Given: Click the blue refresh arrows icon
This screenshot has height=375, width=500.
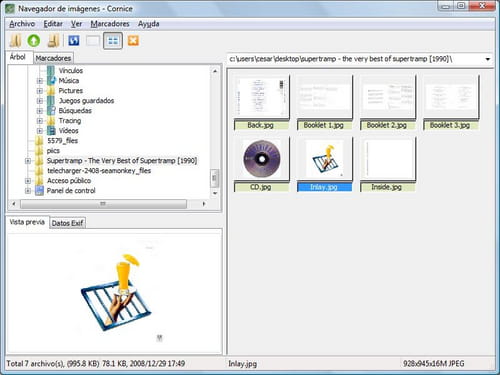Looking at the screenshot, I should (74, 41).
